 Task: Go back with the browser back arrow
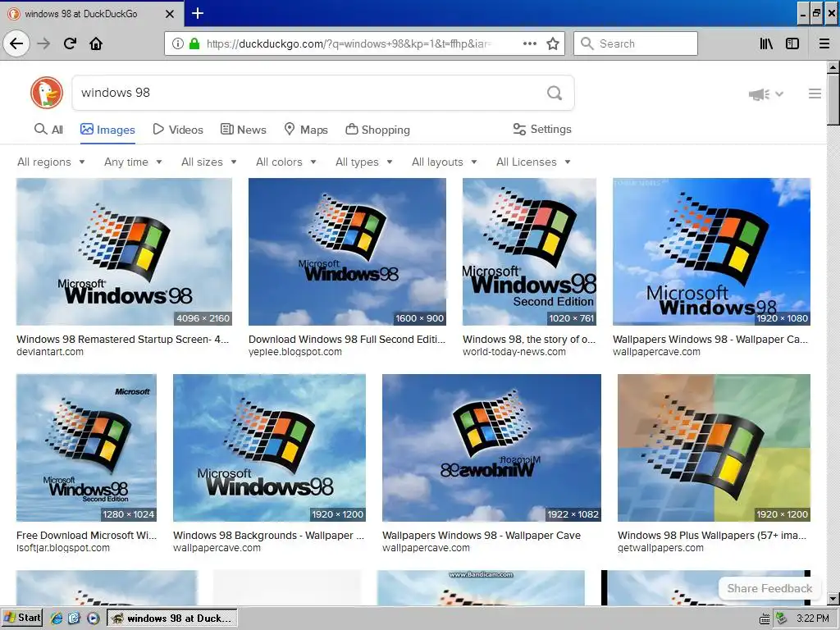click(x=16, y=43)
